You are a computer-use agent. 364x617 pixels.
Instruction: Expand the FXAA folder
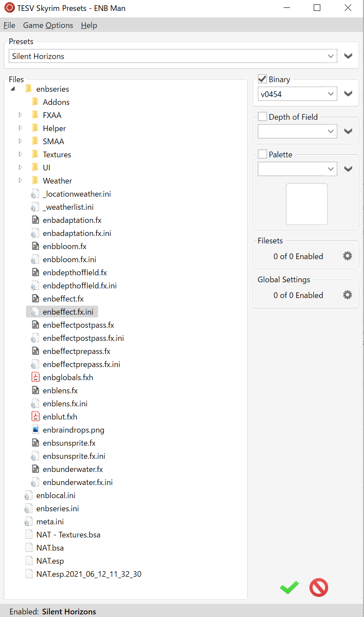[x=20, y=115]
